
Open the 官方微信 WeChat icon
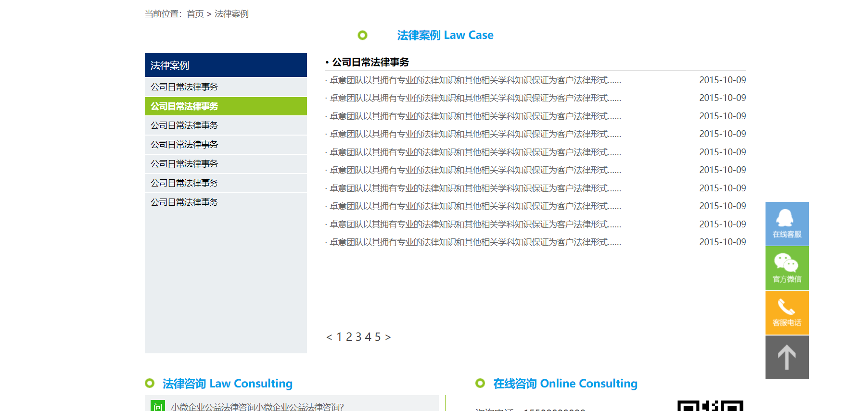[x=787, y=268]
